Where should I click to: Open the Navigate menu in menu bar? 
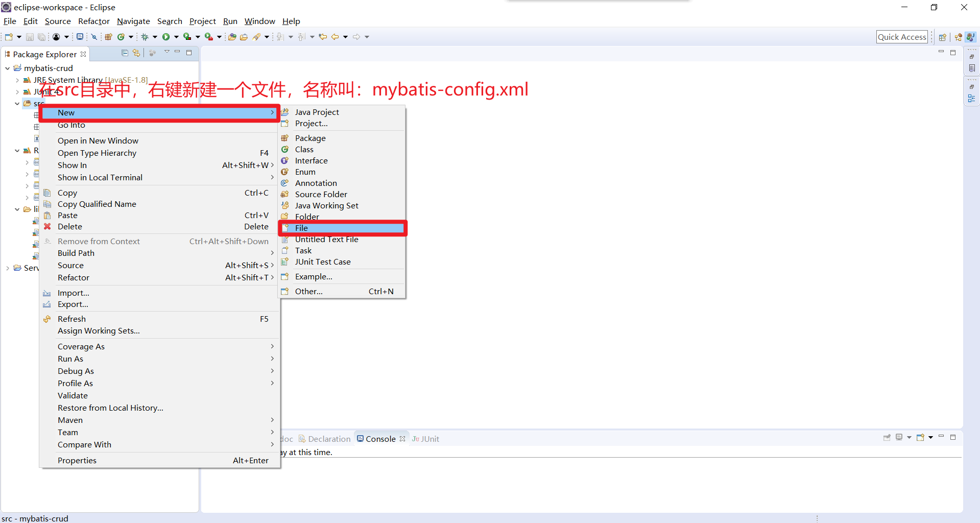tap(133, 21)
